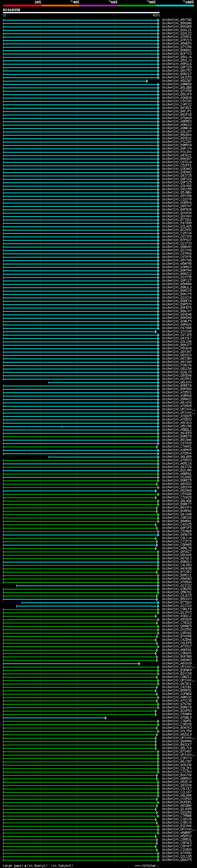Select hit label UniRef100_O23733
Image resolution: width=197 pixels, height=868 pixels.
click(177, 243)
